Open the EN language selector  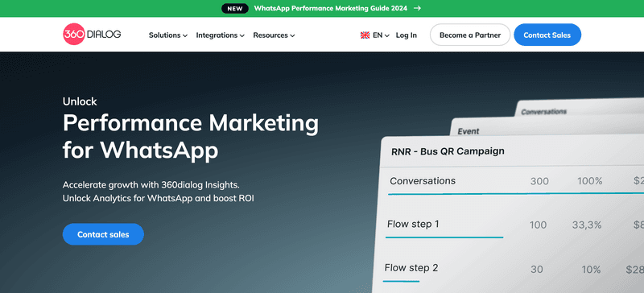[381, 35]
